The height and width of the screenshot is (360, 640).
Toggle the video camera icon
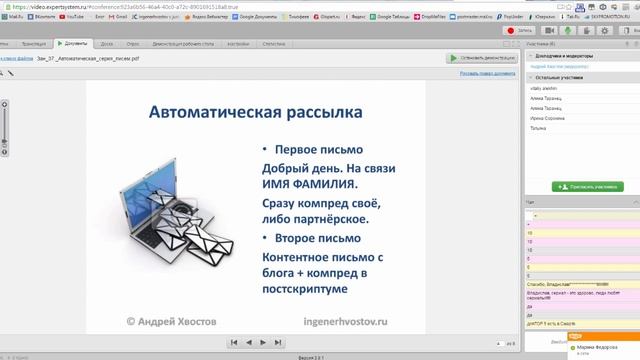(549, 31)
